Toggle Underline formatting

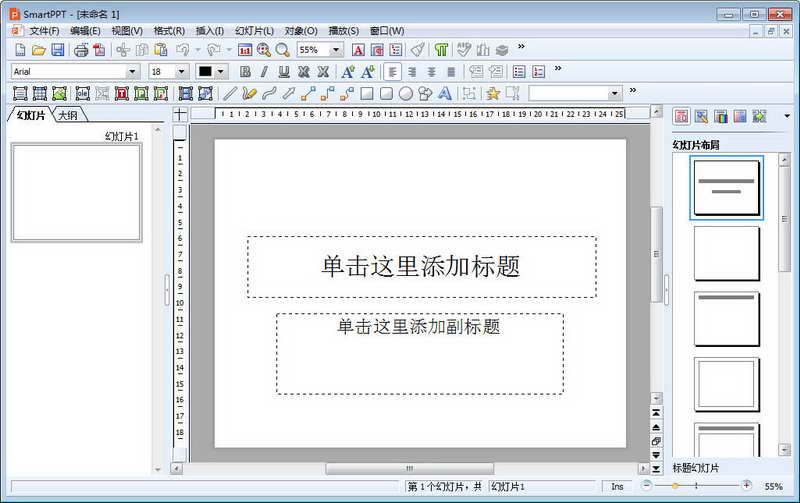284,72
